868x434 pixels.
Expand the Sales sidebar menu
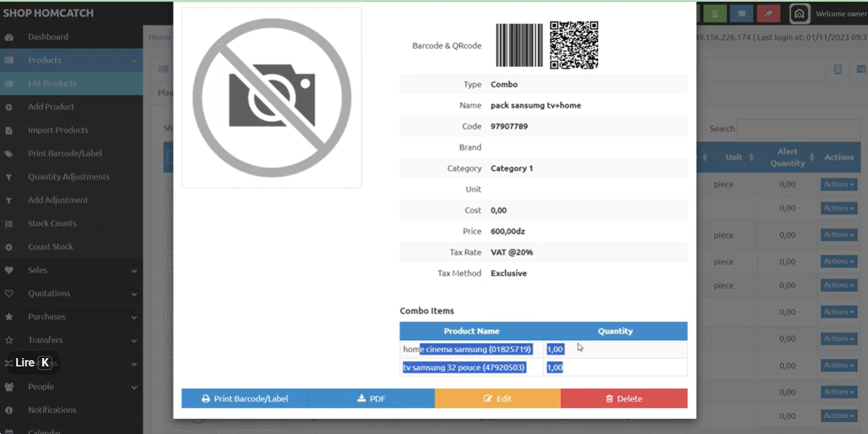134,270
